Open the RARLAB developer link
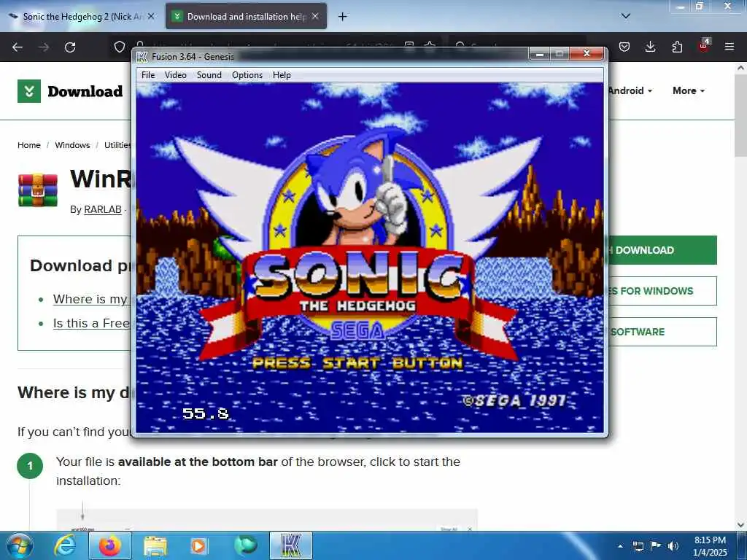Screen dimensions: 747x560 [x=102, y=209]
